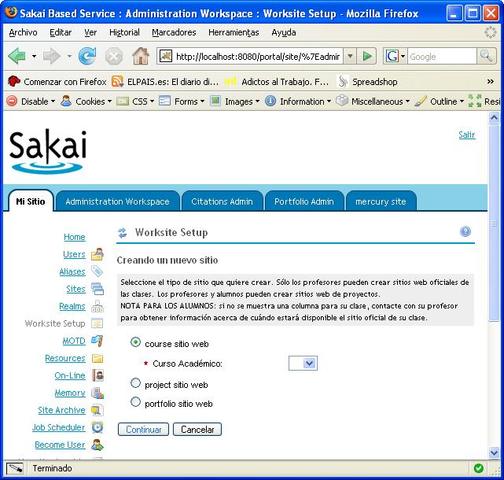Image resolution: width=504 pixels, height=480 pixels.
Task: Show more bookmarks with the chevron
Action: point(490,82)
